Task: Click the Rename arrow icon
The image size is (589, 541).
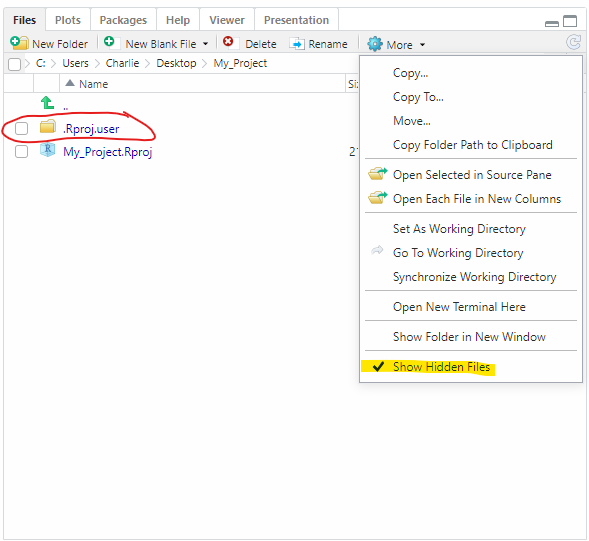Action: [297, 44]
